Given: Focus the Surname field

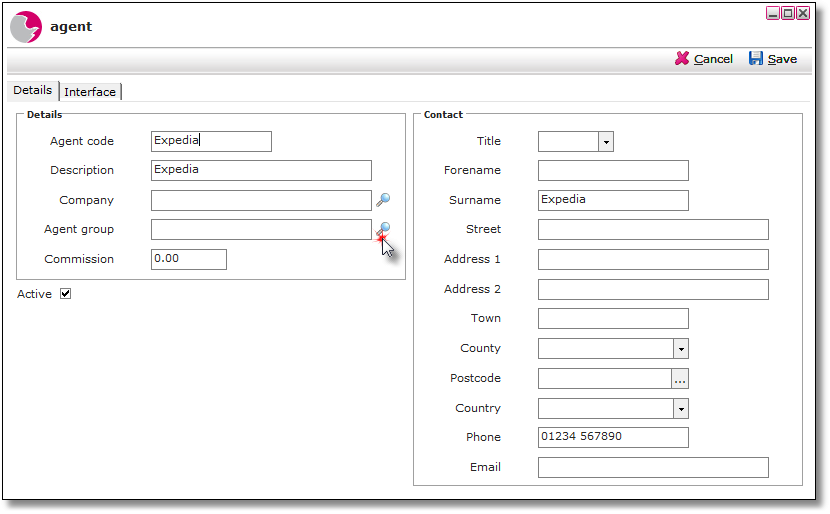Looking at the screenshot, I should click(614, 201).
